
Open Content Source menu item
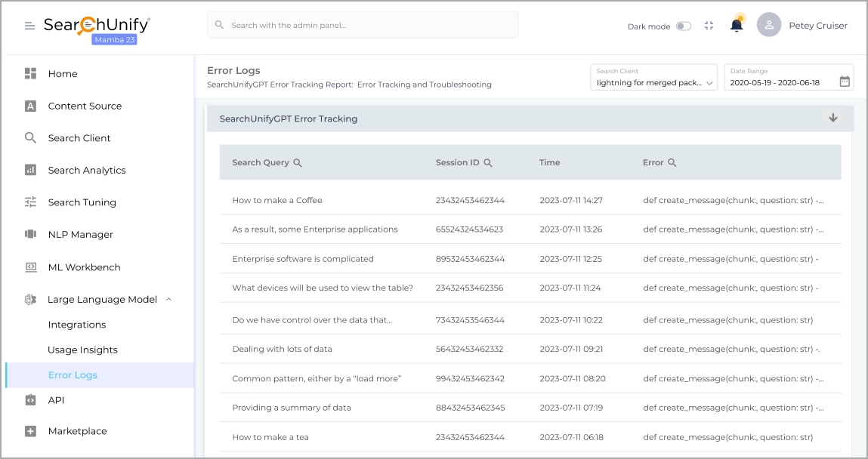click(85, 106)
